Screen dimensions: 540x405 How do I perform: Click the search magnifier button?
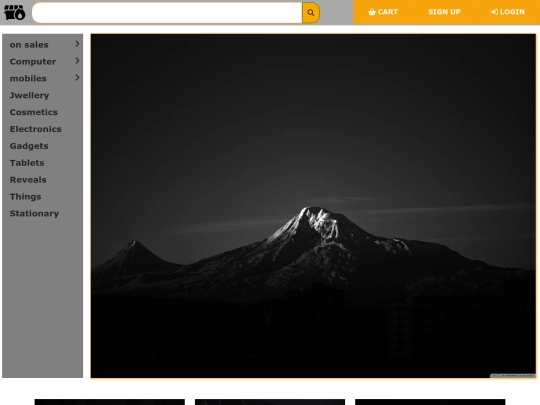[x=311, y=13]
